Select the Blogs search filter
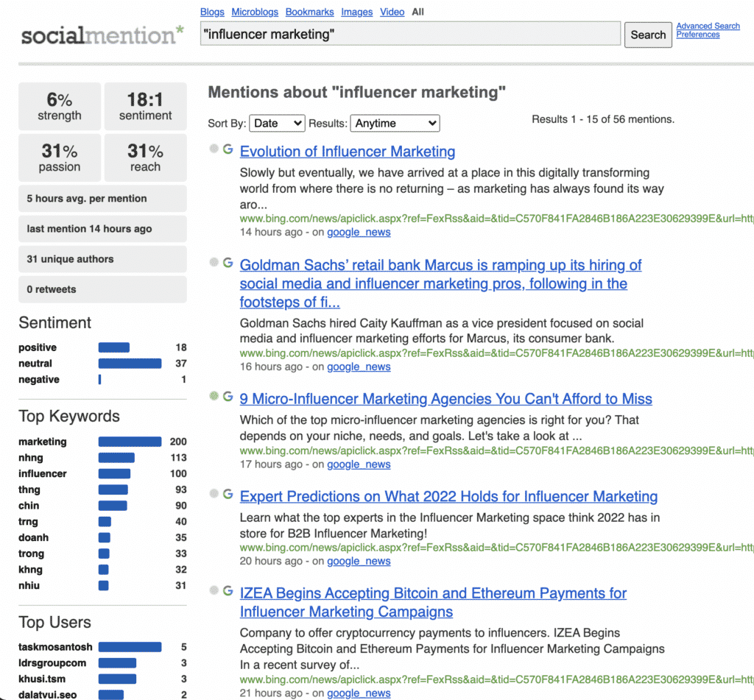Viewport: 754px width, 700px height. tap(212, 12)
